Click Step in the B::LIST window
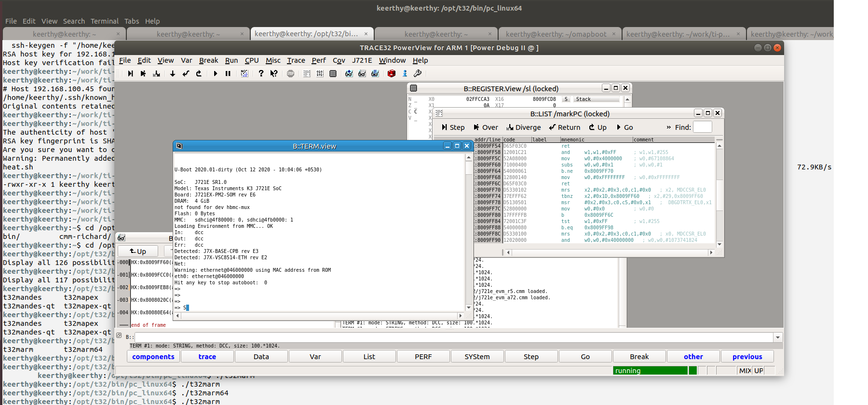This screenshot has height=405, width=868. pyautogui.click(x=453, y=127)
